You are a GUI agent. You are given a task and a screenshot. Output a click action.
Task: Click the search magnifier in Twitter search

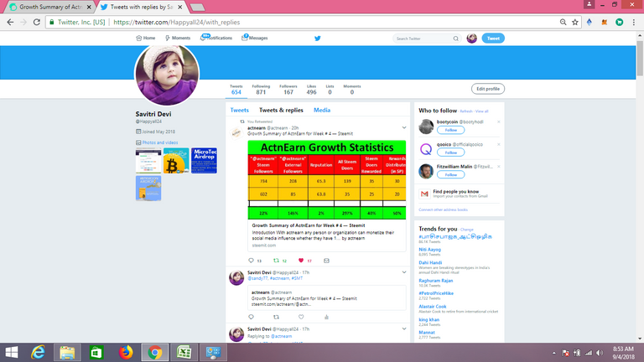[x=455, y=39]
